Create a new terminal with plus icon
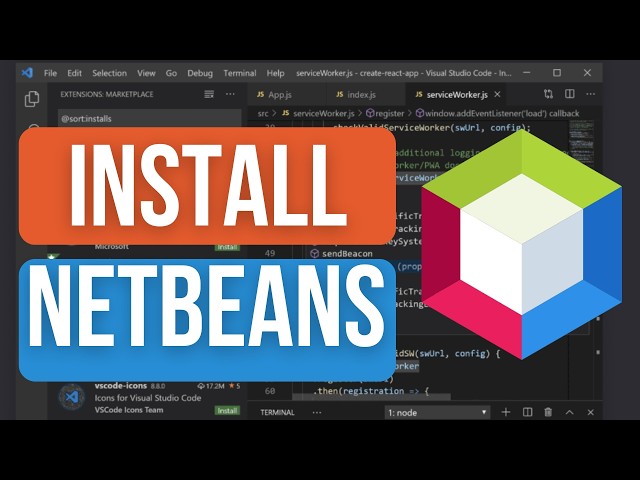 pyautogui.click(x=506, y=412)
